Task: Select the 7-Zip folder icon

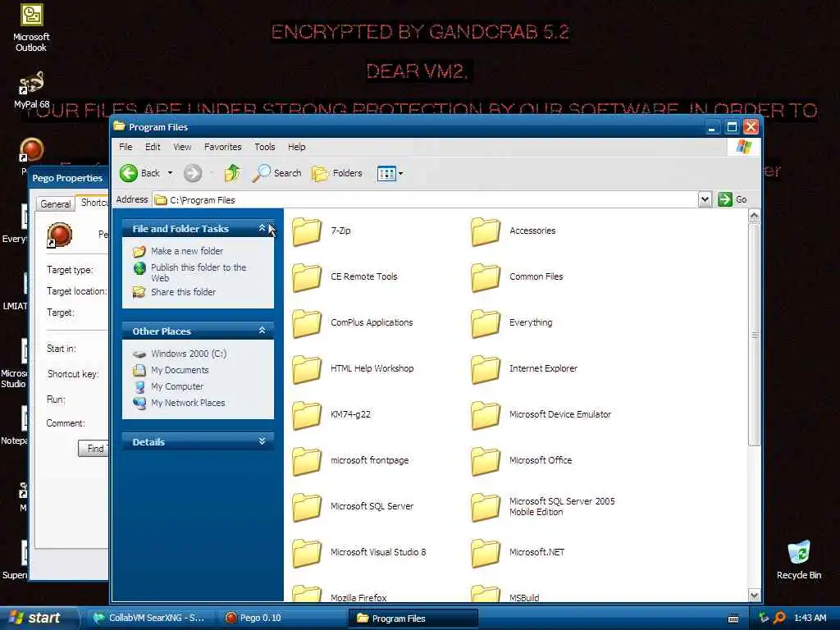Action: point(307,231)
